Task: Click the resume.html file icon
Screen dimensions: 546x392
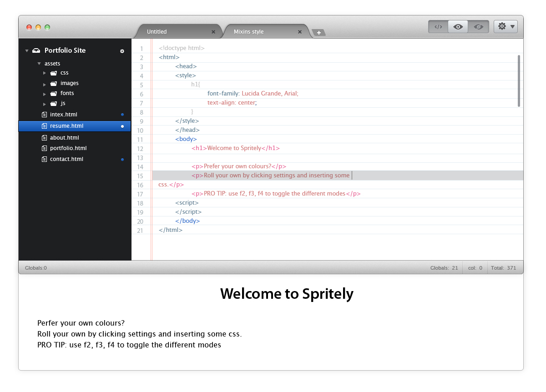Action: pyautogui.click(x=44, y=126)
